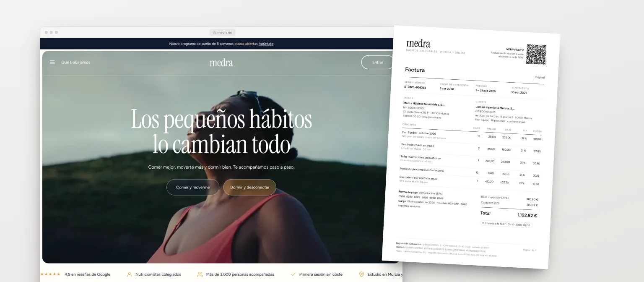Image resolution: width=644 pixels, height=282 pixels.
Task: Click 'Más de 3.000 personas acompañadas' text
Action: pyautogui.click(x=240, y=274)
